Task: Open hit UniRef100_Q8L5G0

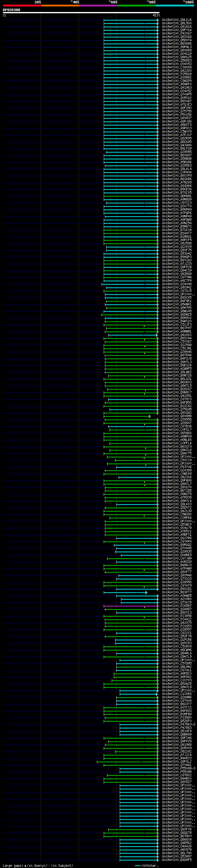Action: pos(176,23)
